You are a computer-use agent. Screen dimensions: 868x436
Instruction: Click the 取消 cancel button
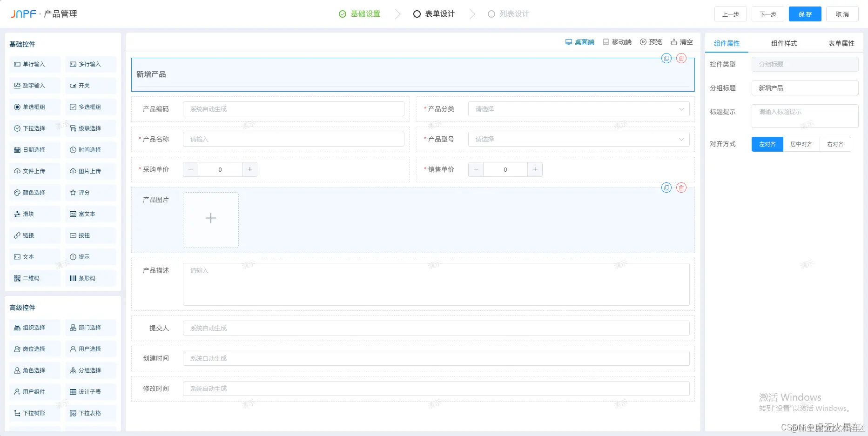pyautogui.click(x=842, y=14)
